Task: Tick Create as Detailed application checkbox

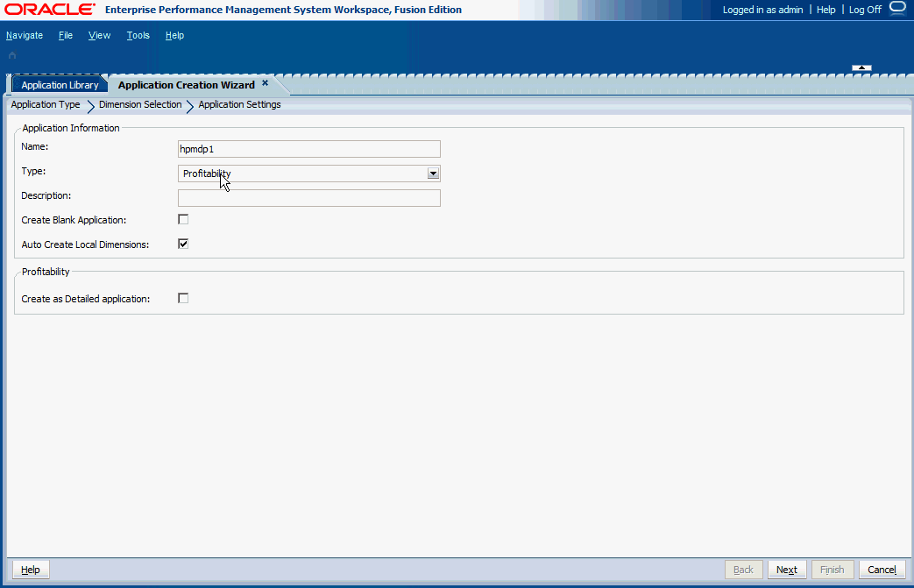Action: click(183, 298)
